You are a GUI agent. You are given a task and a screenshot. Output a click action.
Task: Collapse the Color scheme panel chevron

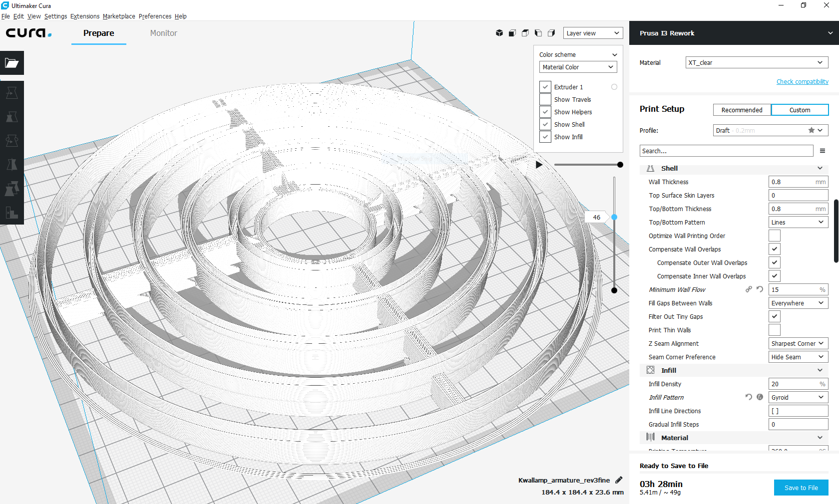point(615,55)
